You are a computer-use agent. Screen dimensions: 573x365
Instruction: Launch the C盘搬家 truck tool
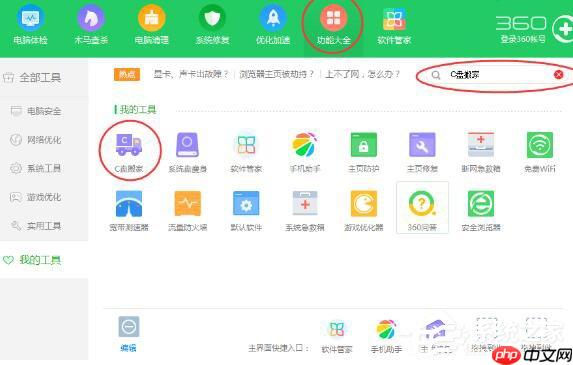(129, 152)
